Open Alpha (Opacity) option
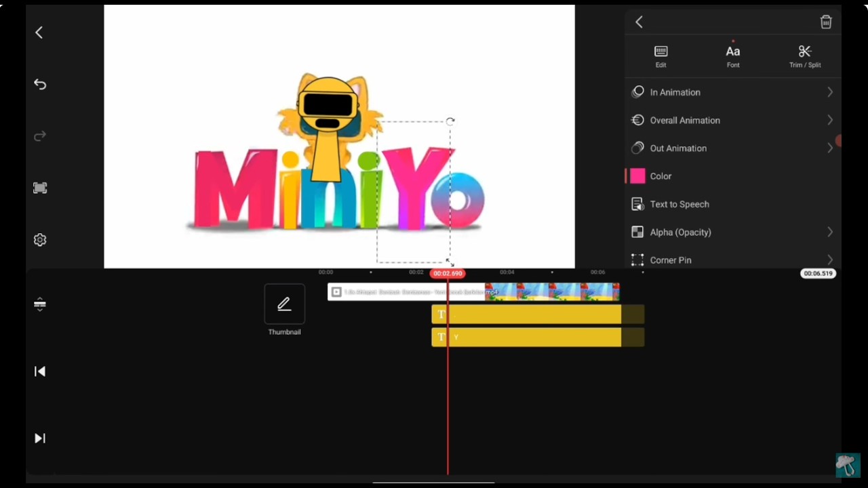Screen dimensions: 868x488 click(x=733, y=232)
